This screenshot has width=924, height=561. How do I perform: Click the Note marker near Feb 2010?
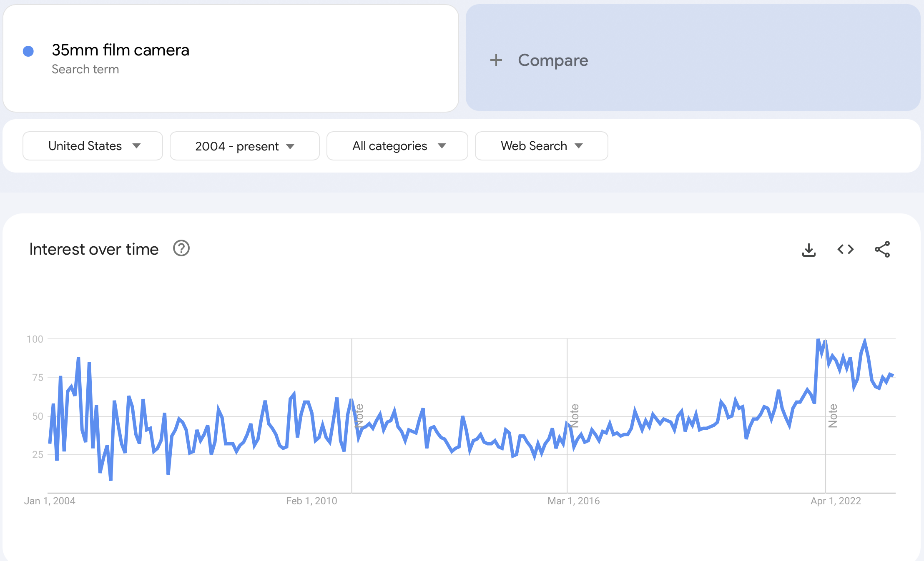point(359,416)
